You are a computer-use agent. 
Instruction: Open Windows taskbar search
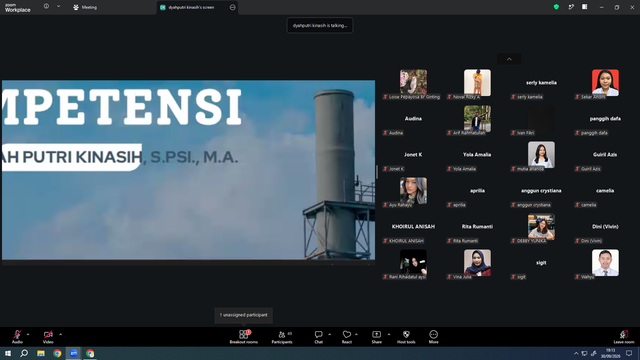pos(24,353)
